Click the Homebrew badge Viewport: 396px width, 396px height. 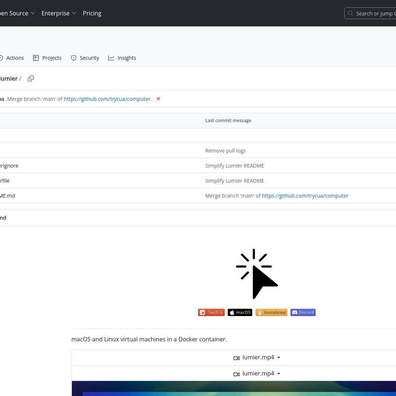pos(271,312)
